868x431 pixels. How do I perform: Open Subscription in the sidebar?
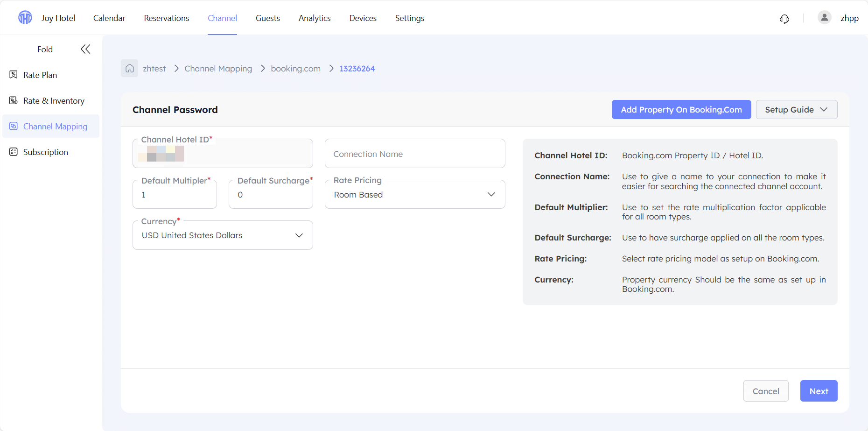(51, 152)
